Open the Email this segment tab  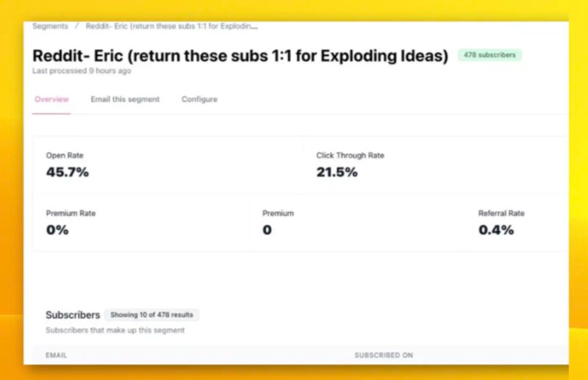(125, 99)
